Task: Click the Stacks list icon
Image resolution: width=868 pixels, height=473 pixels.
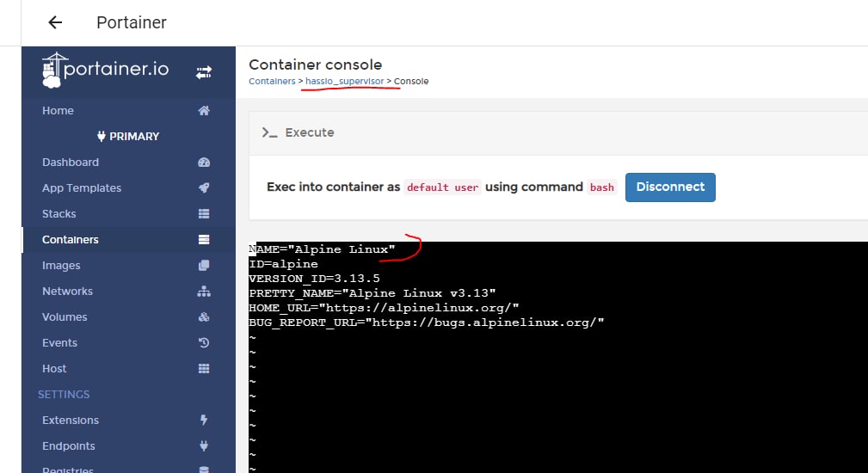Action: tap(204, 213)
